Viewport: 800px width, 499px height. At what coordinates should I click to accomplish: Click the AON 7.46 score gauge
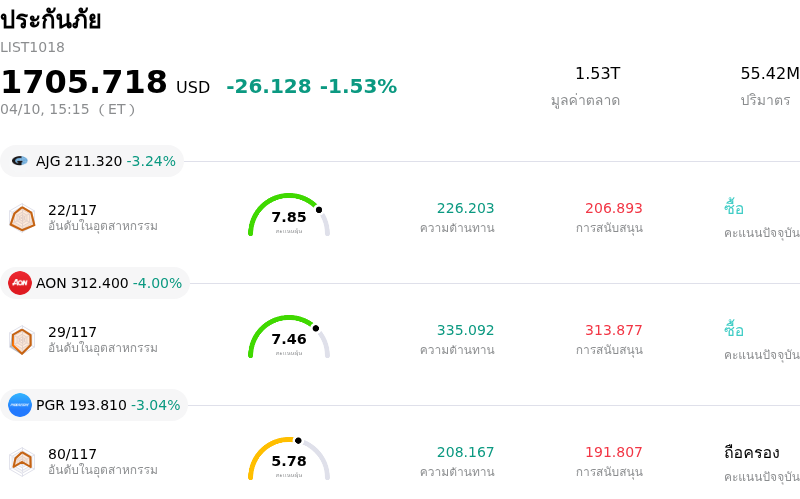click(x=289, y=338)
